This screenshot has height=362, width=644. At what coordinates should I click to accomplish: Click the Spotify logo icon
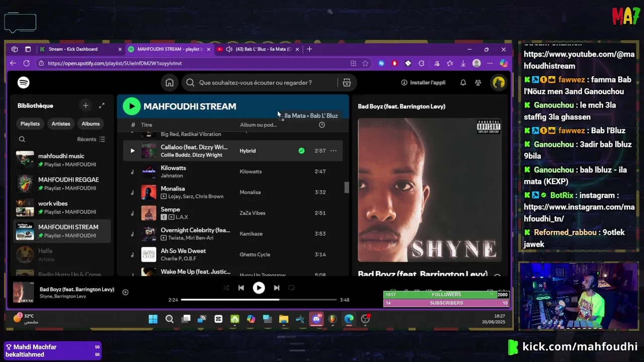point(23,82)
